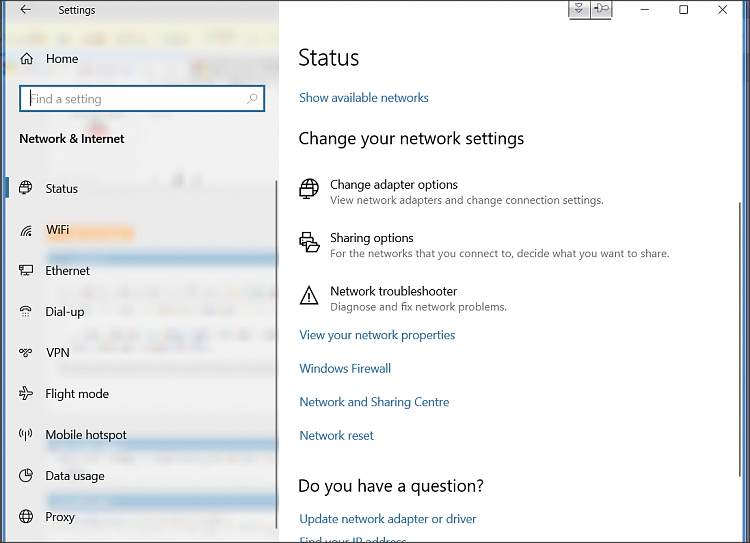Image resolution: width=750 pixels, height=543 pixels.
Task: Minimize the Settings window
Action: [x=645, y=10]
